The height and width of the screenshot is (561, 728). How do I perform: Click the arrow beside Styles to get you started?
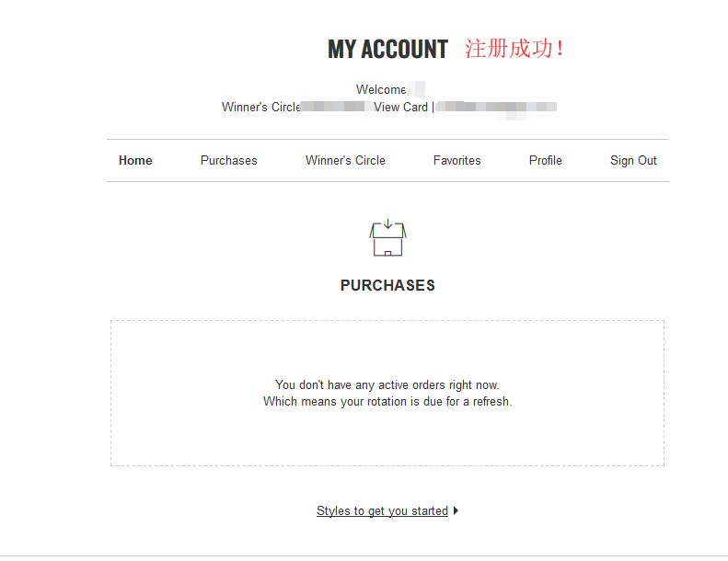pos(456,511)
